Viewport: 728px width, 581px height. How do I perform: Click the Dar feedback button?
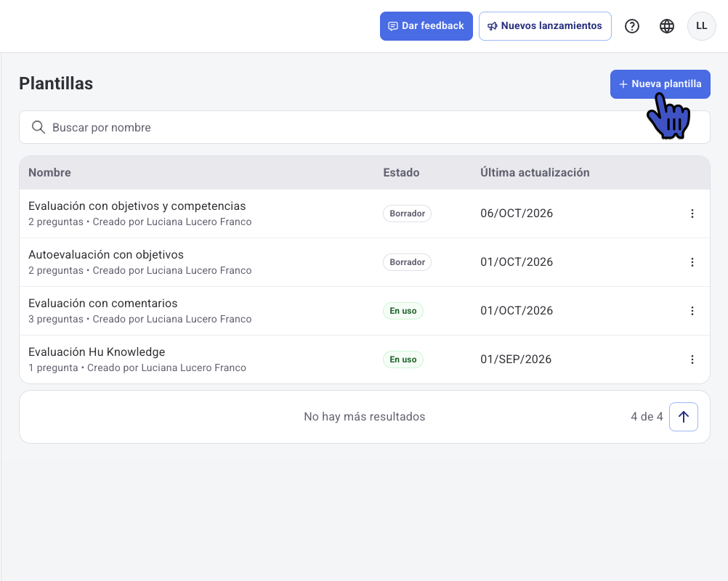click(x=426, y=26)
